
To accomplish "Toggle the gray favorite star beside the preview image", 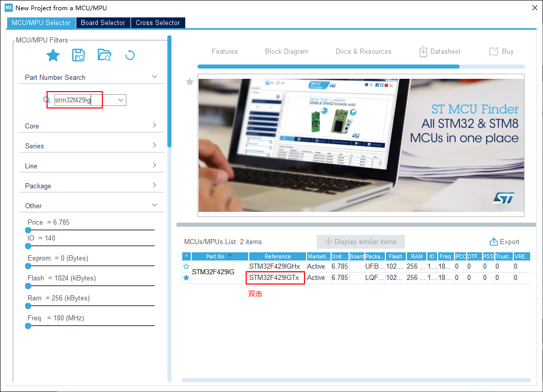I will 189,82.
